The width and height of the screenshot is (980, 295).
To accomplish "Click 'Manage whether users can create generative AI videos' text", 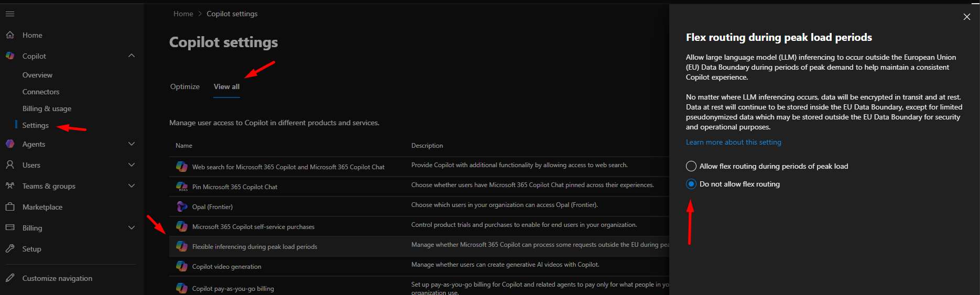I will [x=505, y=265].
